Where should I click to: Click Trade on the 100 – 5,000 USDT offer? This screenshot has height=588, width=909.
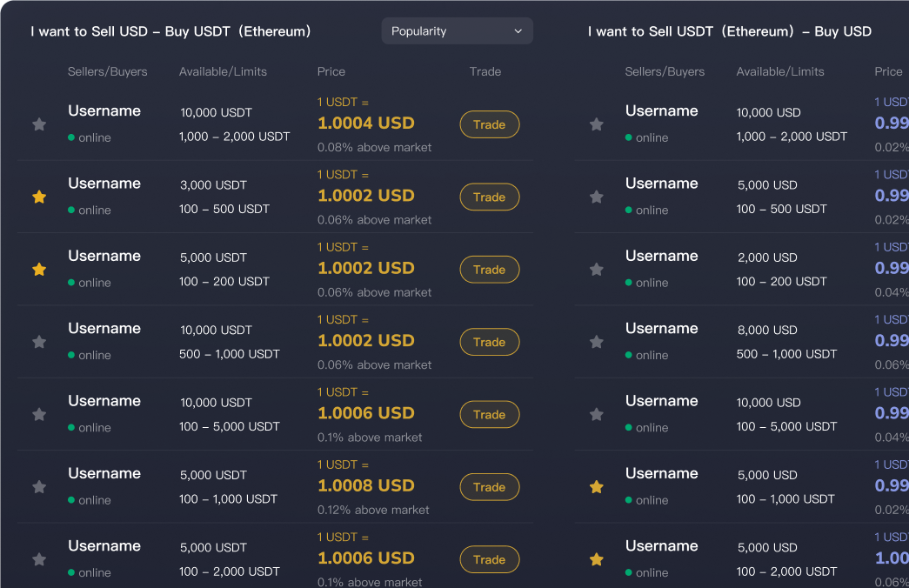click(x=489, y=415)
